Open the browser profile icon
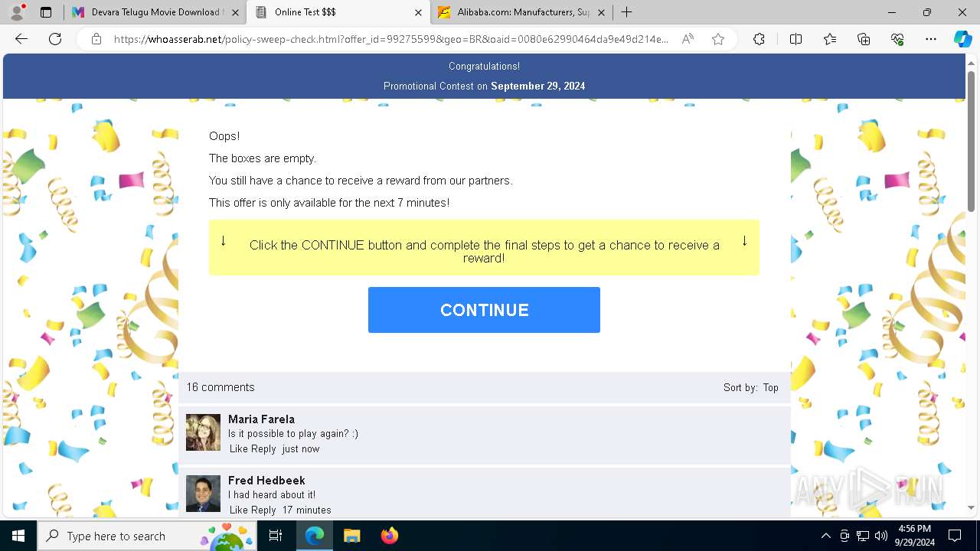This screenshot has height=551, width=980. coord(18,12)
